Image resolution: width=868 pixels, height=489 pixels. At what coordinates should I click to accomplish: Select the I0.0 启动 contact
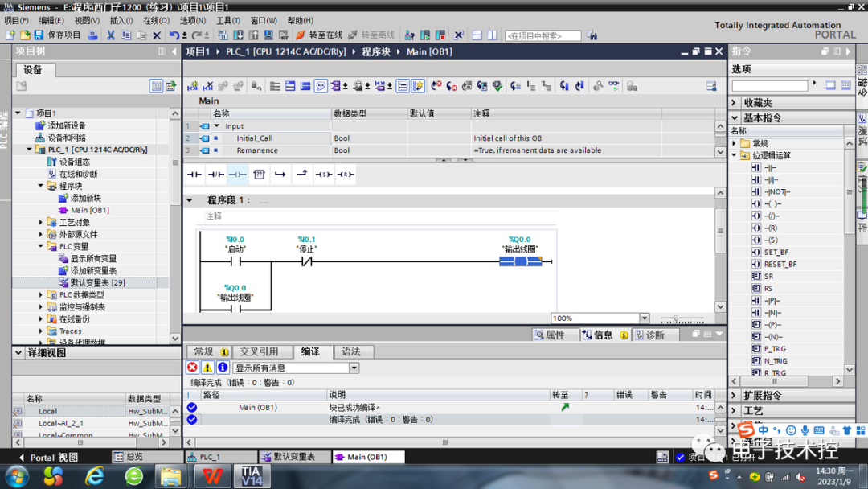235,261
